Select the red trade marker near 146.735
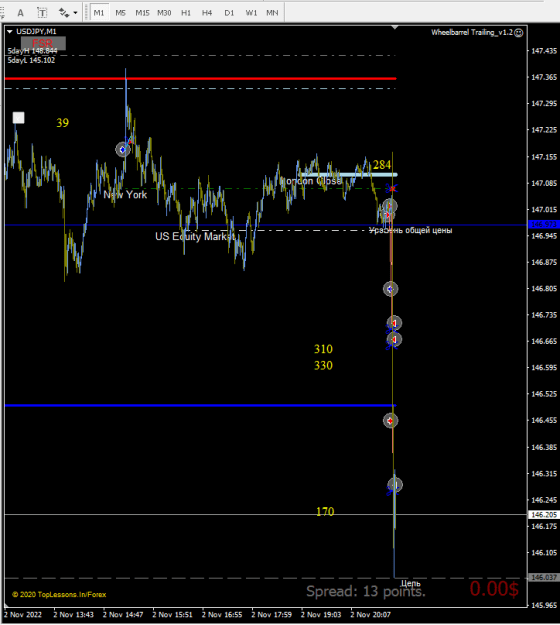Screen dimensions: 560x625 point(394,322)
